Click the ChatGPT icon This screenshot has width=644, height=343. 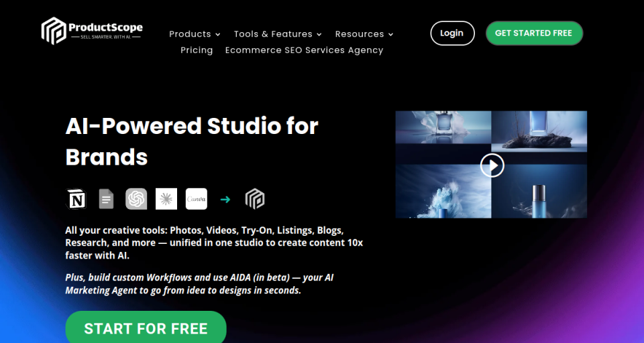[136, 199]
